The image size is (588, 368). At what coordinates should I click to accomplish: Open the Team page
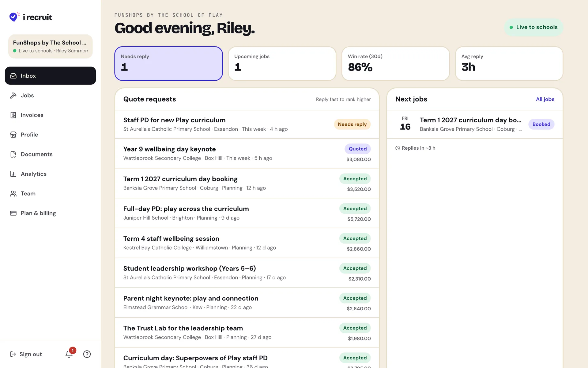coord(50,194)
